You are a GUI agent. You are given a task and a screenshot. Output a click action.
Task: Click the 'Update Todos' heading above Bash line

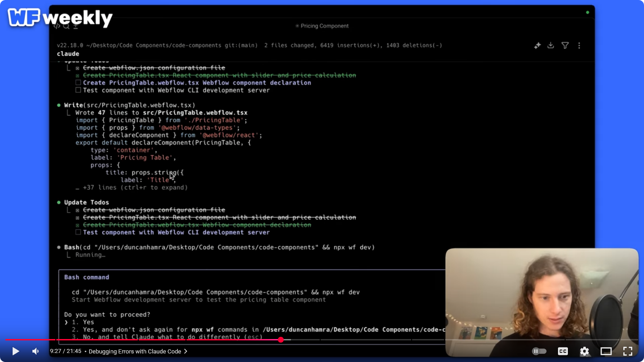(x=86, y=203)
